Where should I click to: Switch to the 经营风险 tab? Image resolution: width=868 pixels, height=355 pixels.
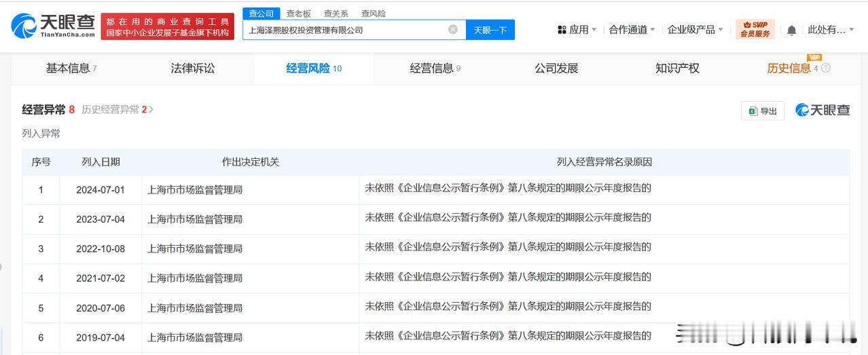(x=314, y=68)
